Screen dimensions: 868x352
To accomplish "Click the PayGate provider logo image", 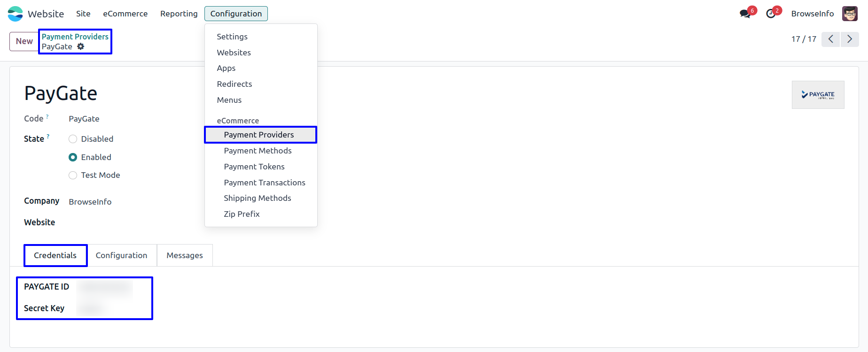I will (818, 95).
